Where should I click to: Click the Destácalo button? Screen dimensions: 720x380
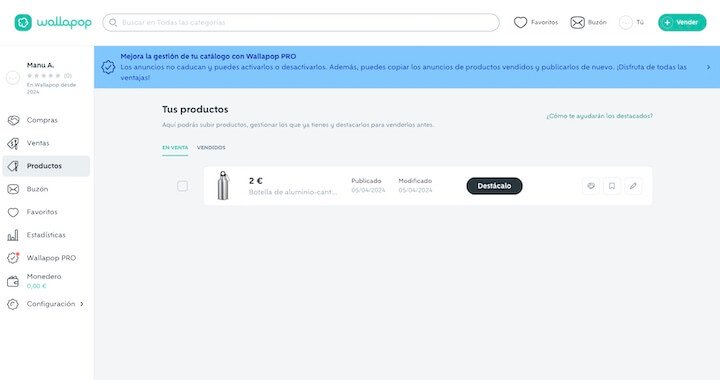[495, 186]
